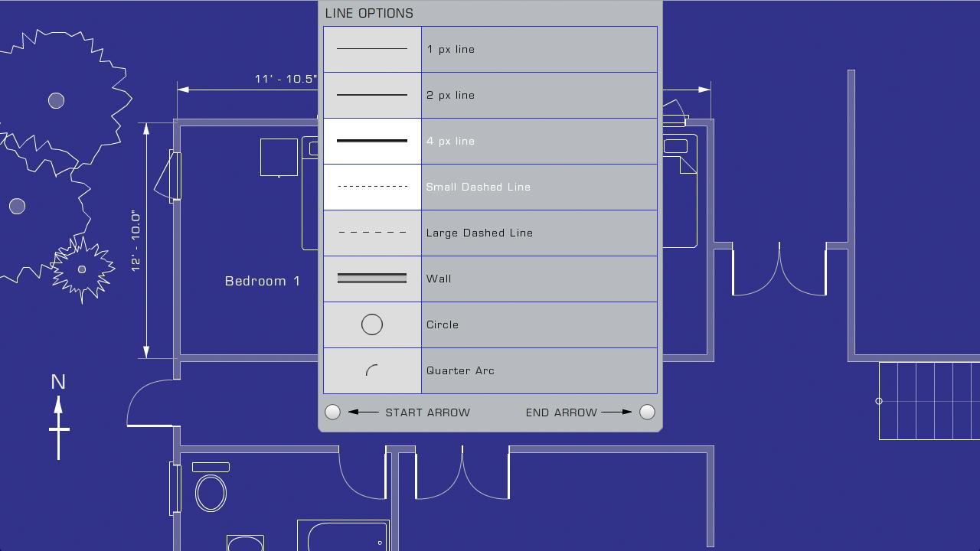Pick the Circle drawing tool
The width and height of the screenshot is (980, 551).
click(490, 324)
